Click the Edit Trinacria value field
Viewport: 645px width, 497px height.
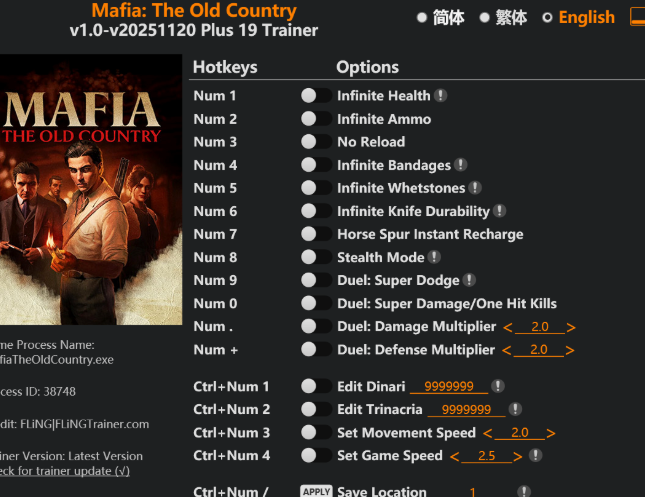coord(466,410)
